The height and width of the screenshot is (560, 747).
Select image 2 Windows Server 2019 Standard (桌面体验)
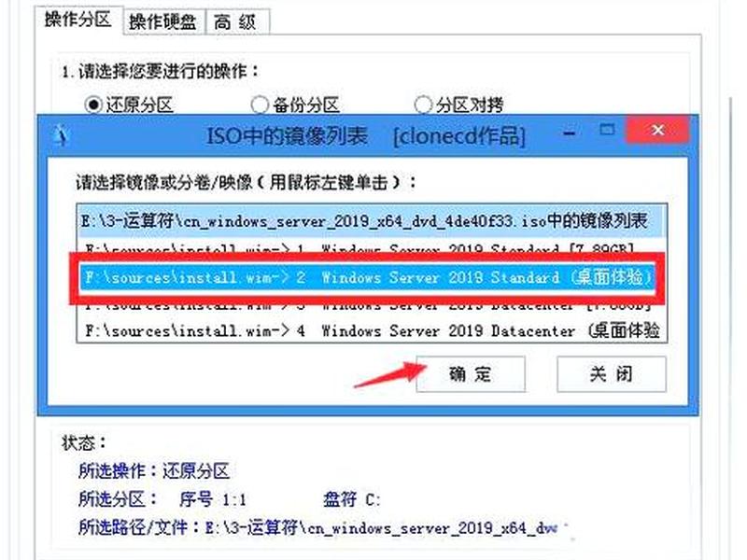click(369, 277)
